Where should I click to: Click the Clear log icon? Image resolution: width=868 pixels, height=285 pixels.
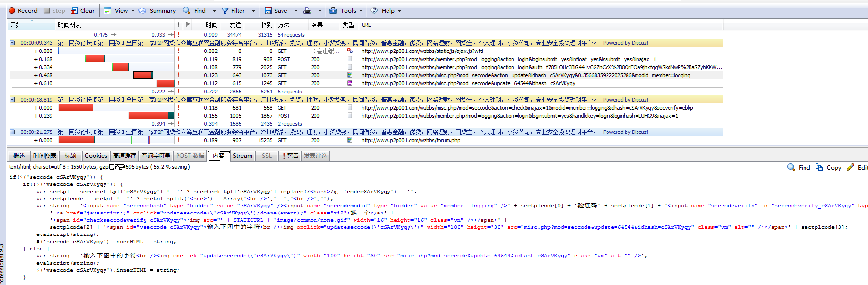[x=74, y=10]
